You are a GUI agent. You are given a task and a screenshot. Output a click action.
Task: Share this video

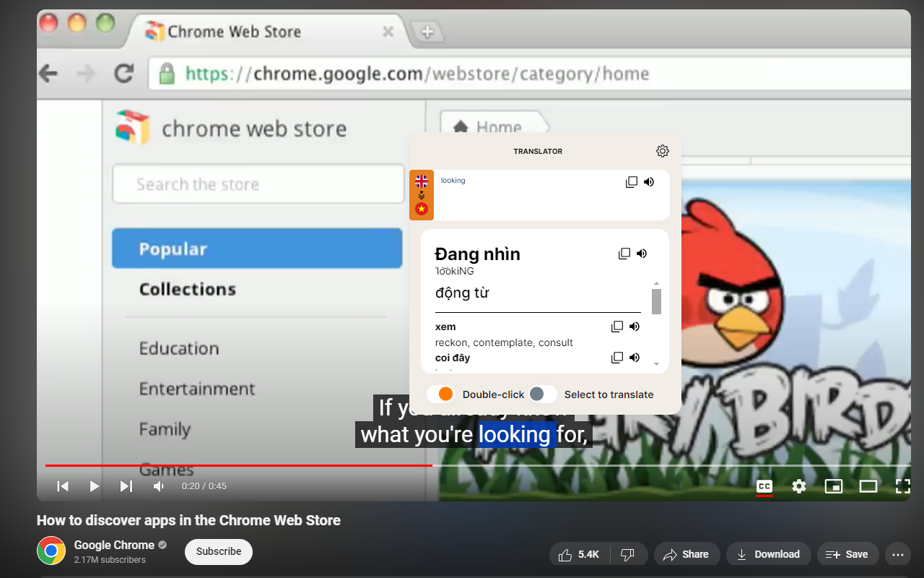687,554
